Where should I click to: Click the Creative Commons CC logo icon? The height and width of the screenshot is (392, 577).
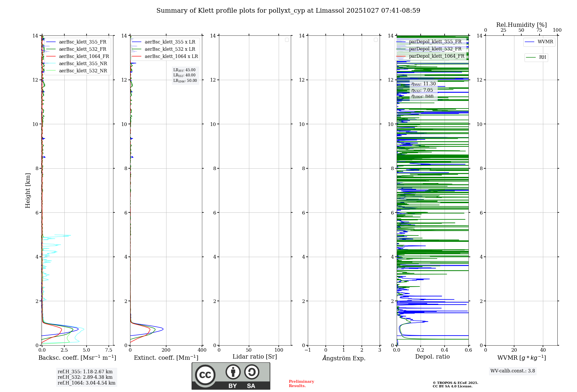tap(205, 375)
